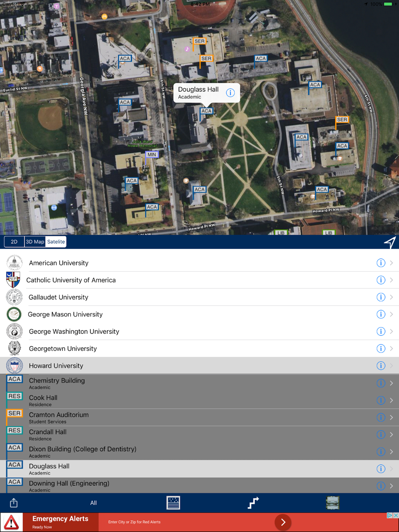
Task: Tap the Douglass Hall callout title
Action: point(198,89)
